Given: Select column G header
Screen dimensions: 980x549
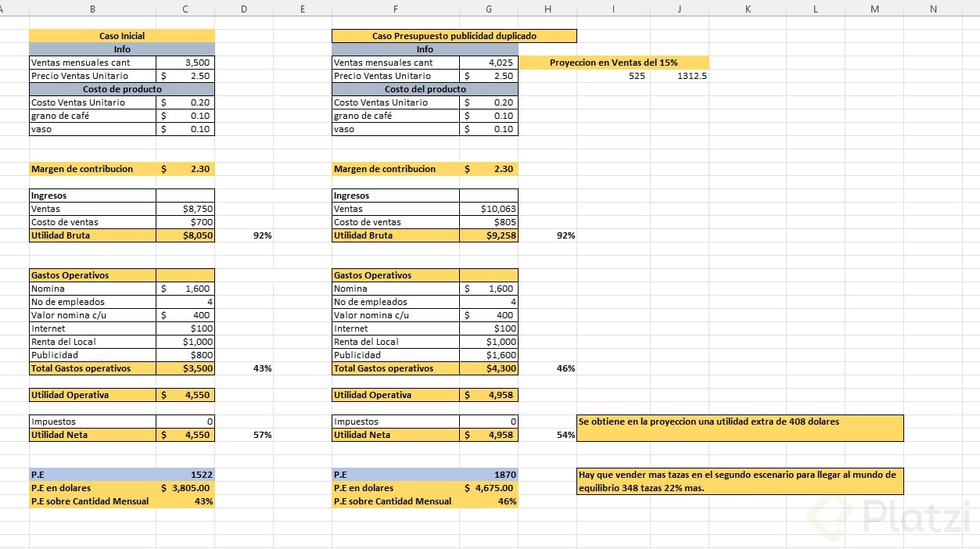Looking at the screenshot, I should [489, 9].
